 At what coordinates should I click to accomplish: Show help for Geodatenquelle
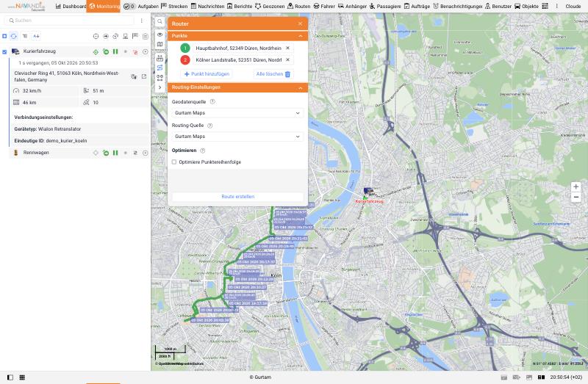click(x=212, y=101)
